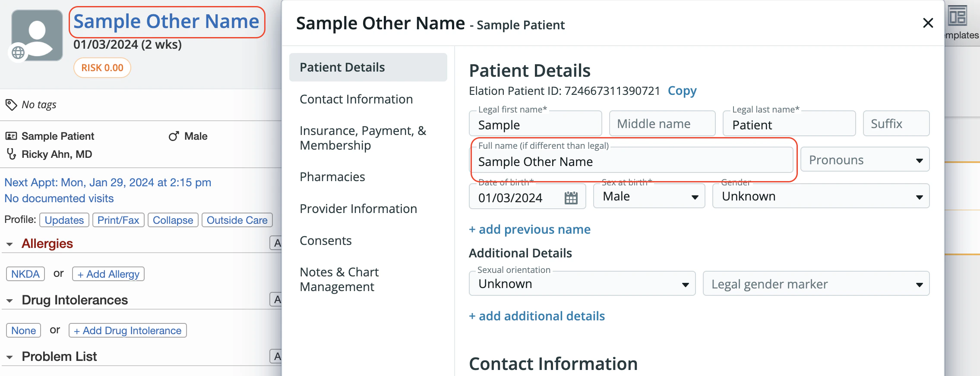The image size is (980, 376).
Task: Open the Pronouns dropdown
Action: coord(865,160)
